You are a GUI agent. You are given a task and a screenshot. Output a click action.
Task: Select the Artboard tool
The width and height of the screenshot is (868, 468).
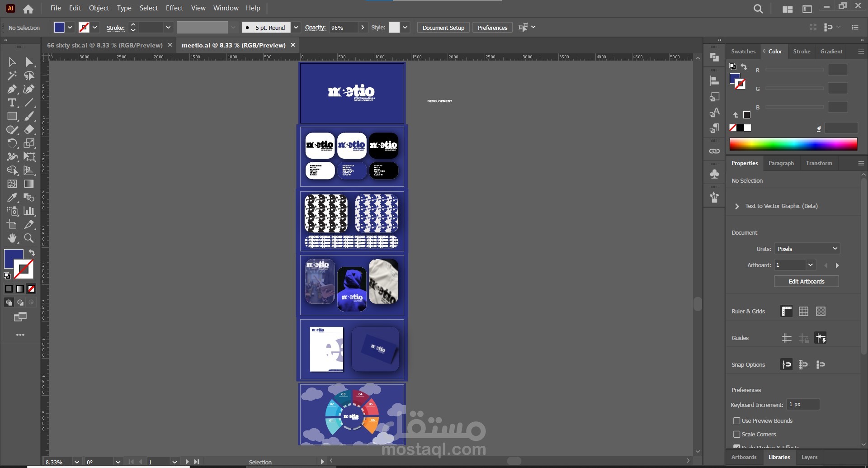coord(12,225)
